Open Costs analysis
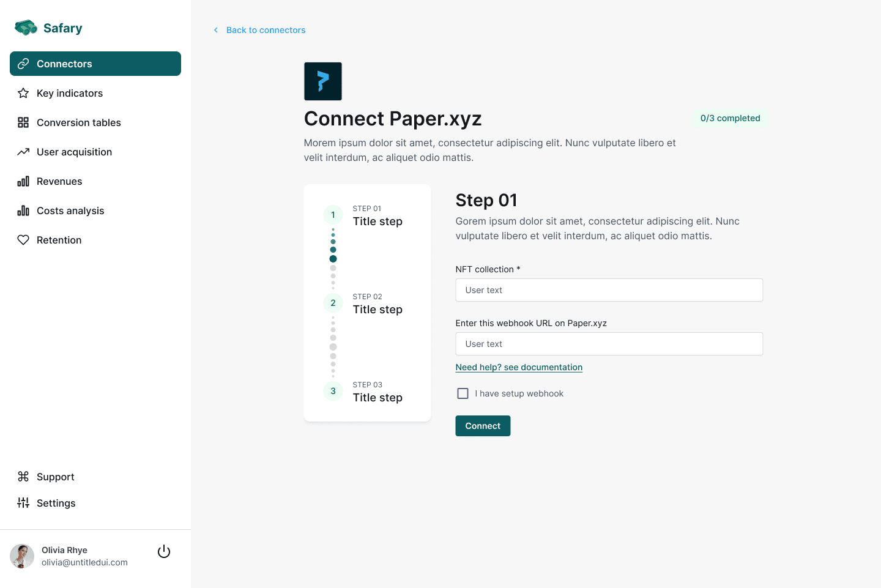The width and height of the screenshot is (881, 588). tap(95, 210)
